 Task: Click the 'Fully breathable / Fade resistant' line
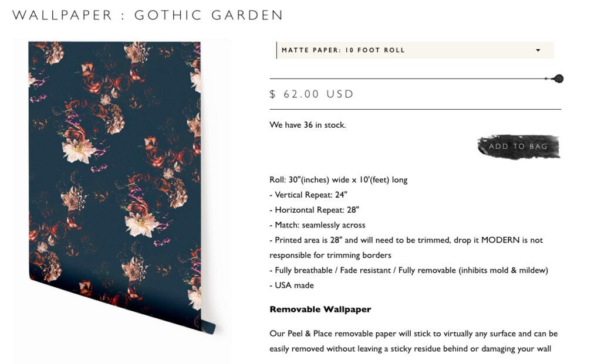[409, 270]
